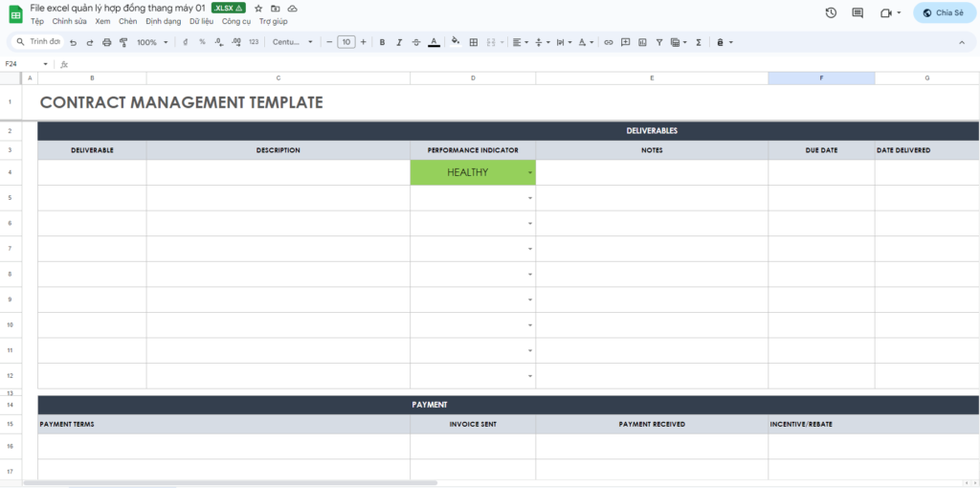Star the document
The image size is (980, 488).
(x=258, y=8)
